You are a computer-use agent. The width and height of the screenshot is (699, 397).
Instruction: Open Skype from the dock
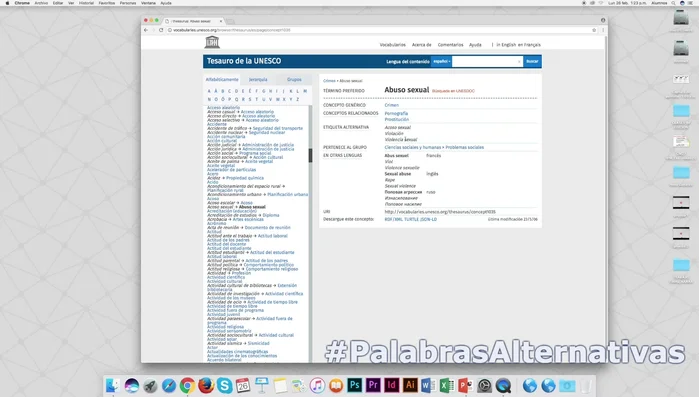pos(225,385)
